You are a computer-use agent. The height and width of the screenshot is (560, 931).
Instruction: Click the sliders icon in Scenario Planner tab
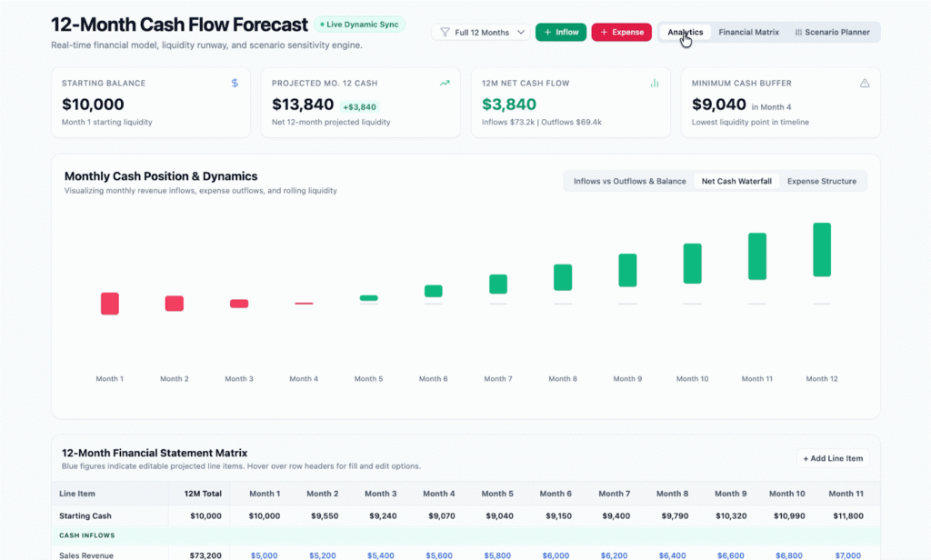click(x=798, y=32)
